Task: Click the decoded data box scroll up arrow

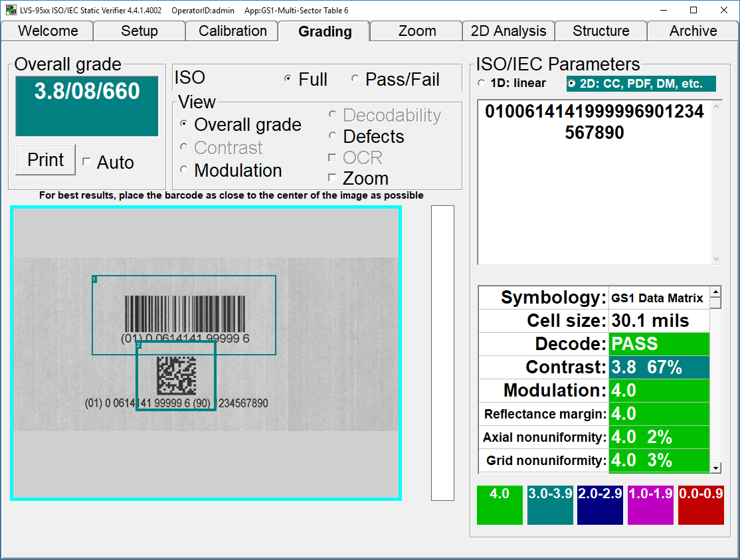Action: [716, 106]
